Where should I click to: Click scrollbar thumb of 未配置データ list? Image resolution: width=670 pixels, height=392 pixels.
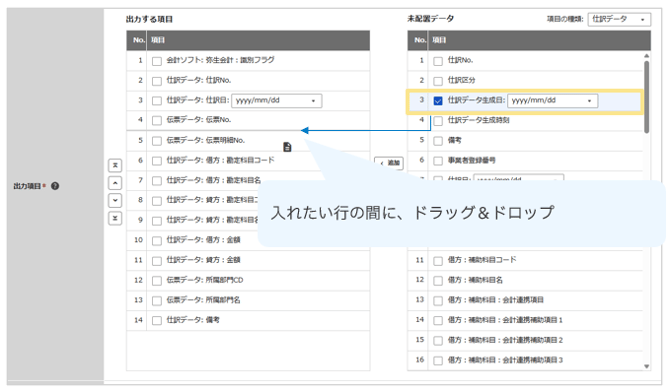(646, 97)
